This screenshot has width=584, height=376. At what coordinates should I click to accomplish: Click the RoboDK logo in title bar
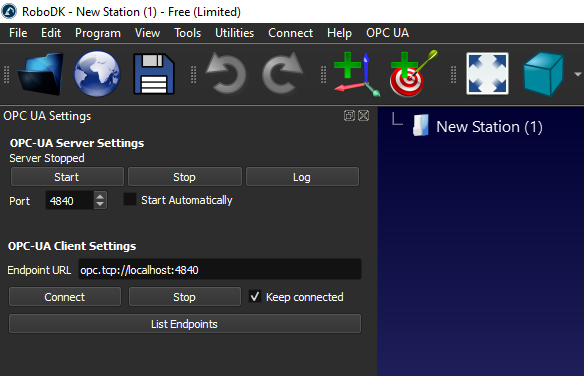tap(9, 11)
